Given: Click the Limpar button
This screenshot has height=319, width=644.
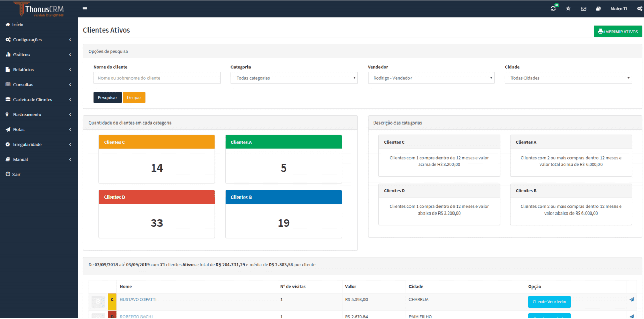Looking at the screenshot, I should point(134,97).
